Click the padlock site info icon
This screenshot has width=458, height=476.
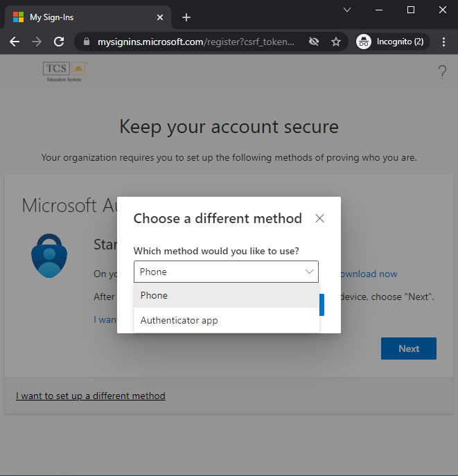87,42
